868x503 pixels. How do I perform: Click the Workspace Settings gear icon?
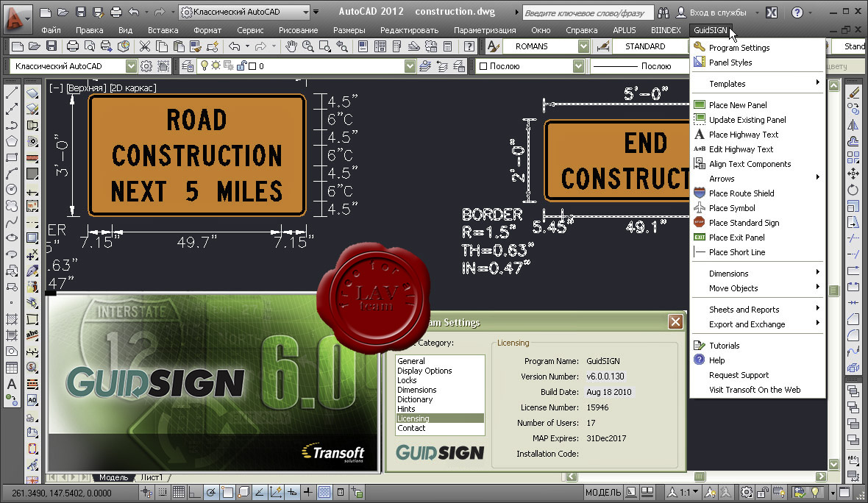tap(146, 66)
